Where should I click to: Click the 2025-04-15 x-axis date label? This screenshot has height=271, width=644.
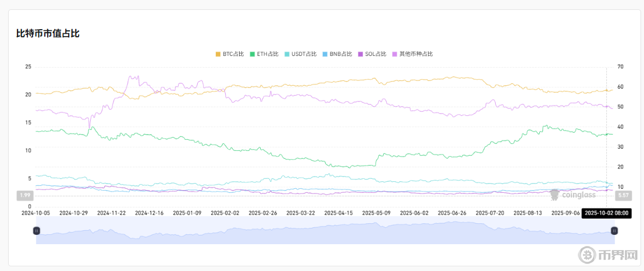[x=339, y=213]
